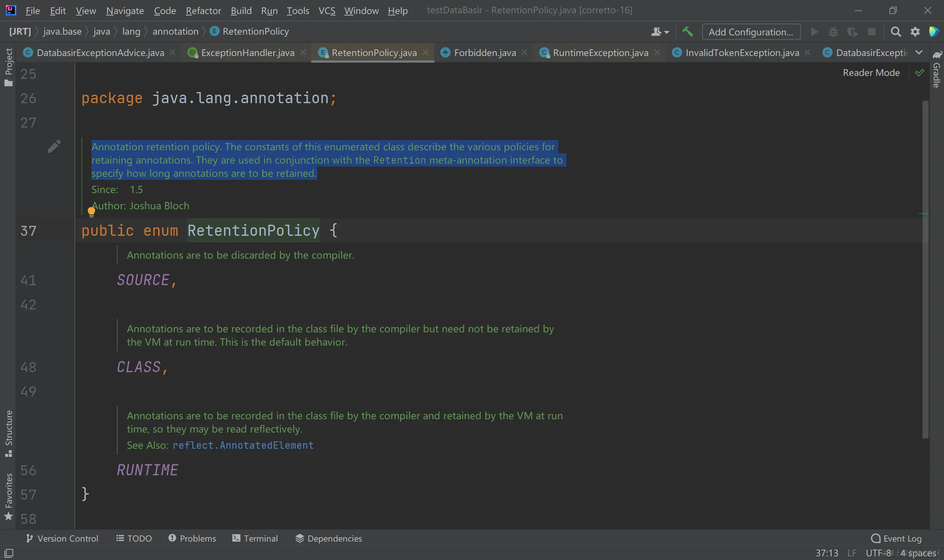The height and width of the screenshot is (560, 944).
Task: Open Search Everywhere magnifier icon
Action: 895,32
